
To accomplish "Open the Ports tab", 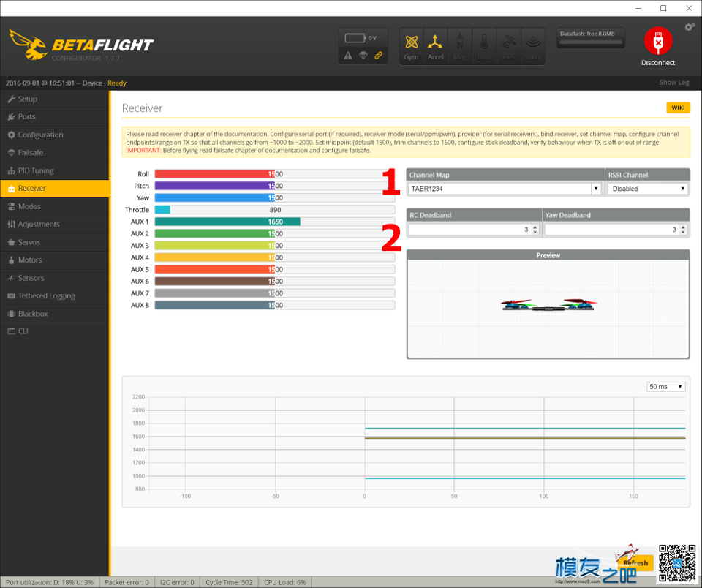I will [55, 117].
